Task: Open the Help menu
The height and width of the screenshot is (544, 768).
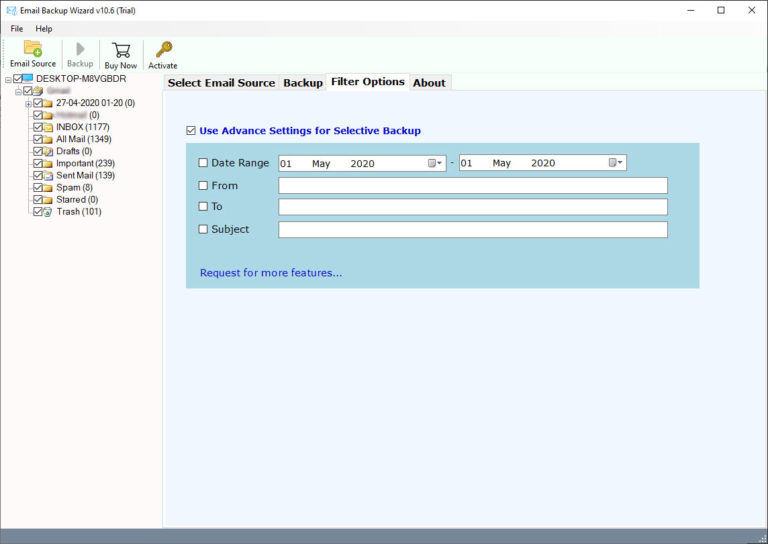Action: point(44,29)
